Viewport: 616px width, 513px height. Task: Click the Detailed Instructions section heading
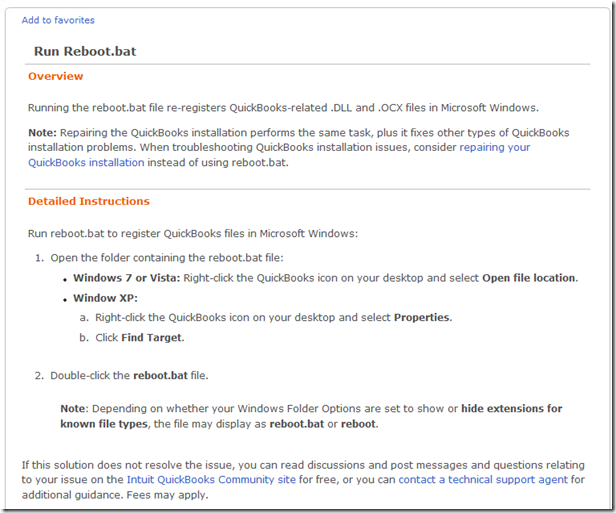(89, 201)
